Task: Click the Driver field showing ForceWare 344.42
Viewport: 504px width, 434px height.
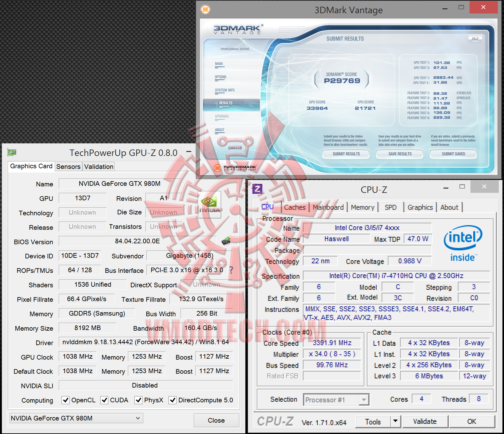Action: 146,342
